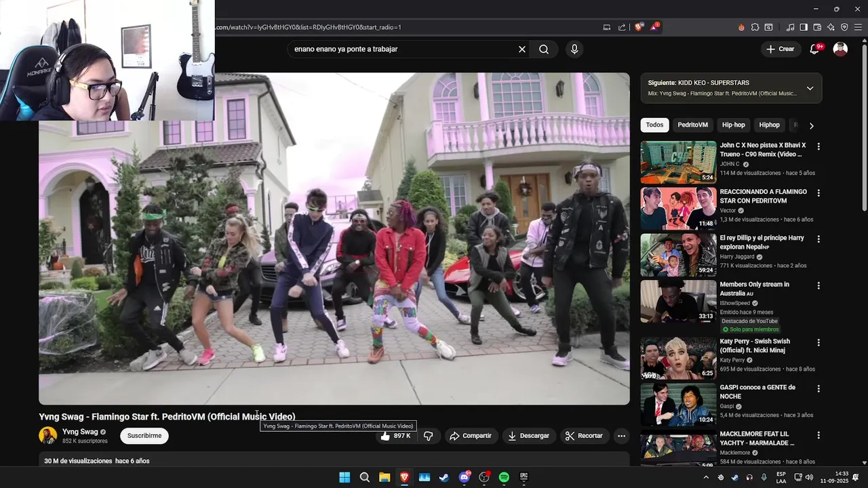
Task: Click the share page icon in address bar
Action: (x=622, y=27)
